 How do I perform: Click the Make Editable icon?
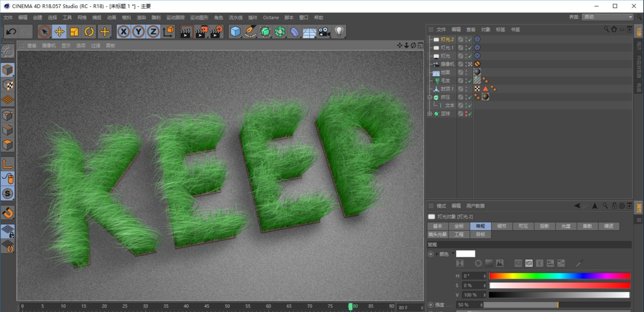click(7, 51)
